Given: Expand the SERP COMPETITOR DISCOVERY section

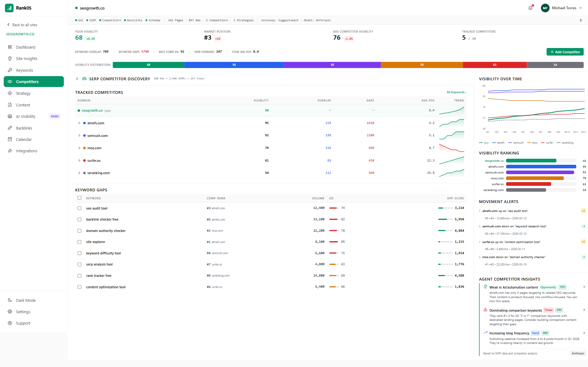Looking at the screenshot, I should pos(77,79).
